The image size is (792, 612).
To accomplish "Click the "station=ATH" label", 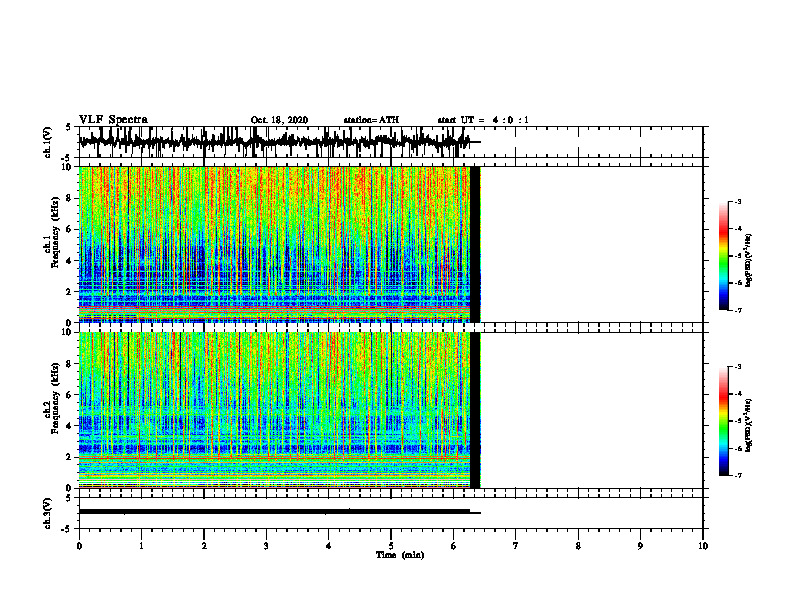I will tap(371, 120).
